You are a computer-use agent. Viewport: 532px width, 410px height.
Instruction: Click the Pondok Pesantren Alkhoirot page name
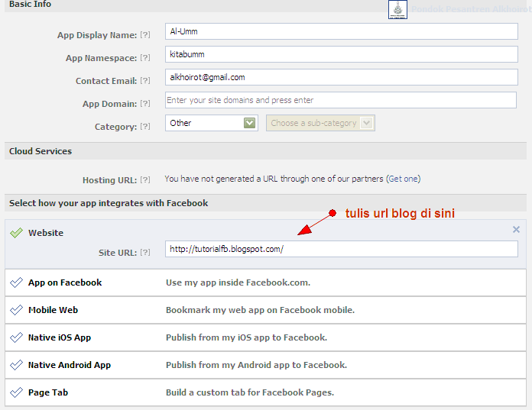tap(471, 9)
